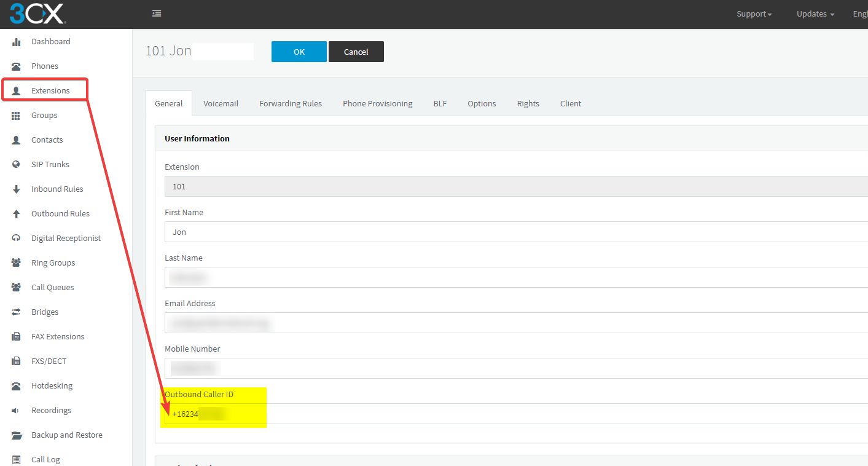Focus the Email Address input field
The width and height of the screenshot is (868, 466).
click(516, 323)
